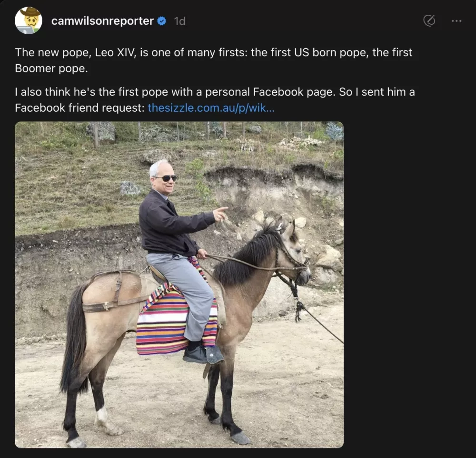476x458 pixels.
Task: Click the sentence about the Facebook friend request
Action: (x=214, y=100)
